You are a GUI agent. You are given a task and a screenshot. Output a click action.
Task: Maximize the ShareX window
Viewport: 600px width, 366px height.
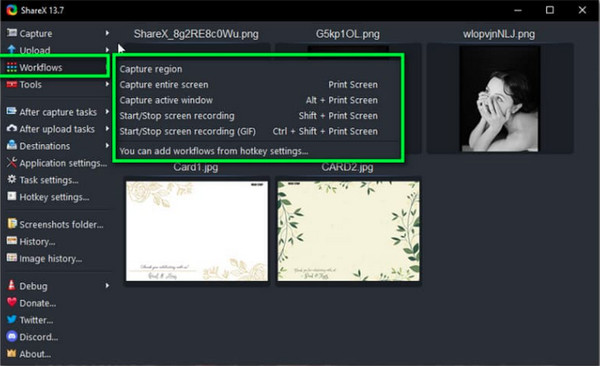(x=550, y=10)
